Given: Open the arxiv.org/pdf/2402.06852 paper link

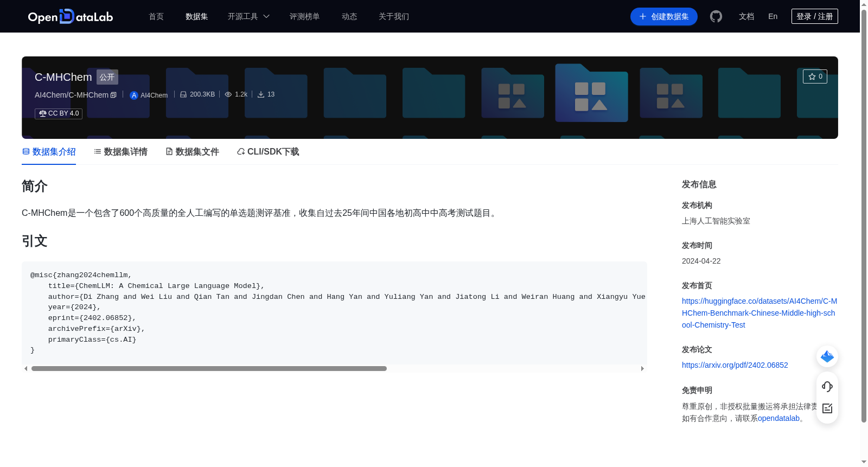Looking at the screenshot, I should pos(735,365).
